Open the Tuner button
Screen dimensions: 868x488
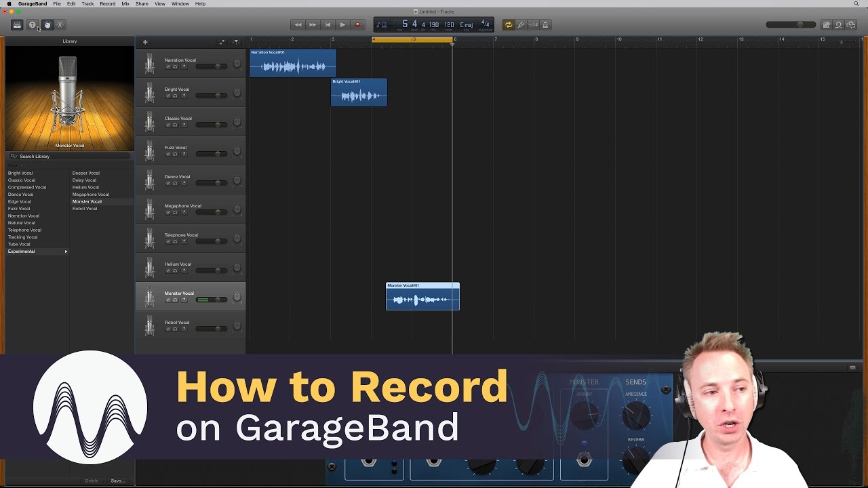521,25
